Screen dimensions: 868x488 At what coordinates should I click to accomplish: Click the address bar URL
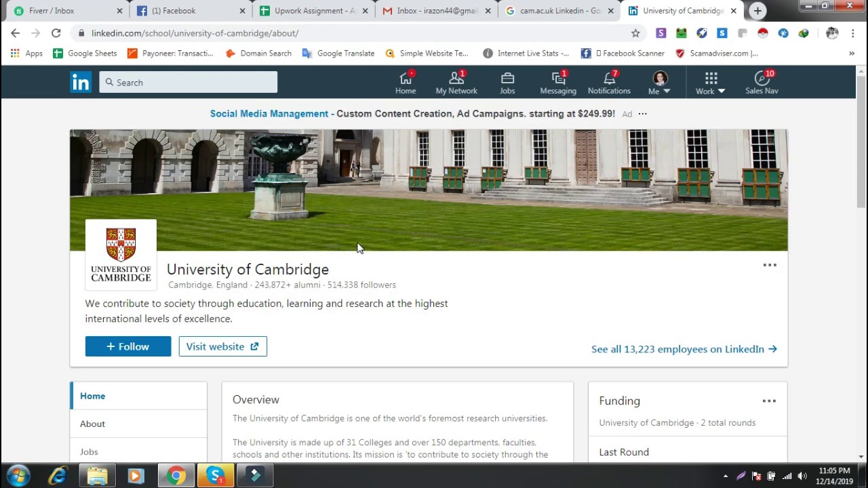195,33
